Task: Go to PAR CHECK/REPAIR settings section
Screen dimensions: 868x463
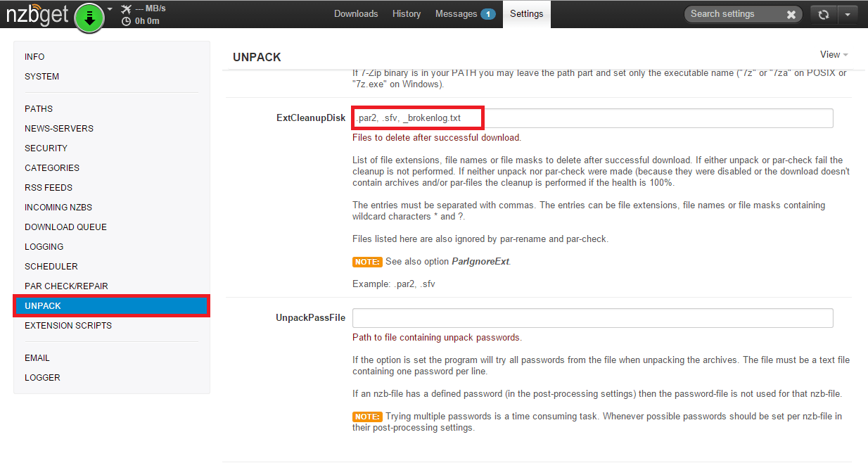Action: (66, 286)
